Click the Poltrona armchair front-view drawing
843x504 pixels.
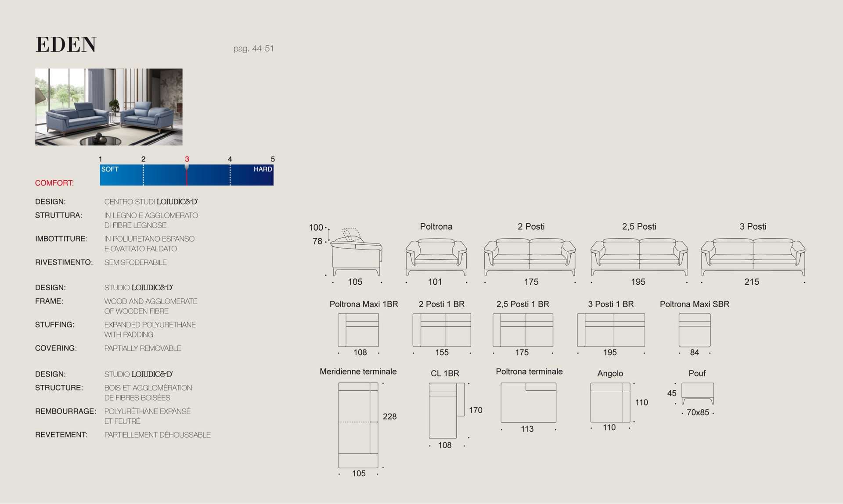point(436,257)
